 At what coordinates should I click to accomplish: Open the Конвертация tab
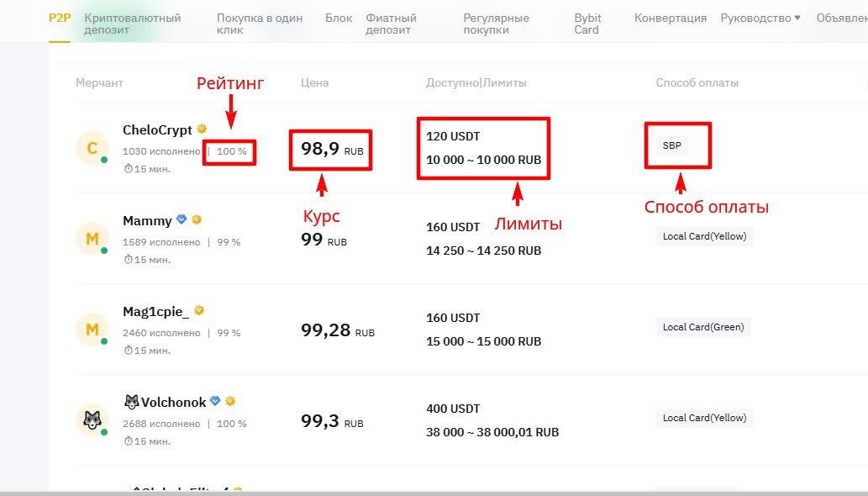pyautogui.click(x=671, y=18)
